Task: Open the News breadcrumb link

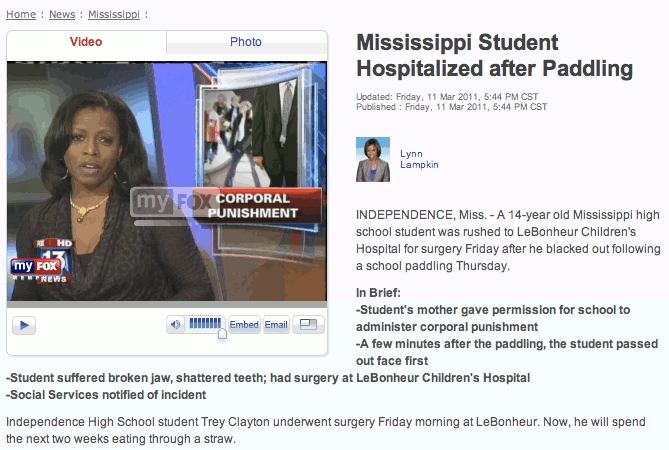Action: [x=62, y=15]
